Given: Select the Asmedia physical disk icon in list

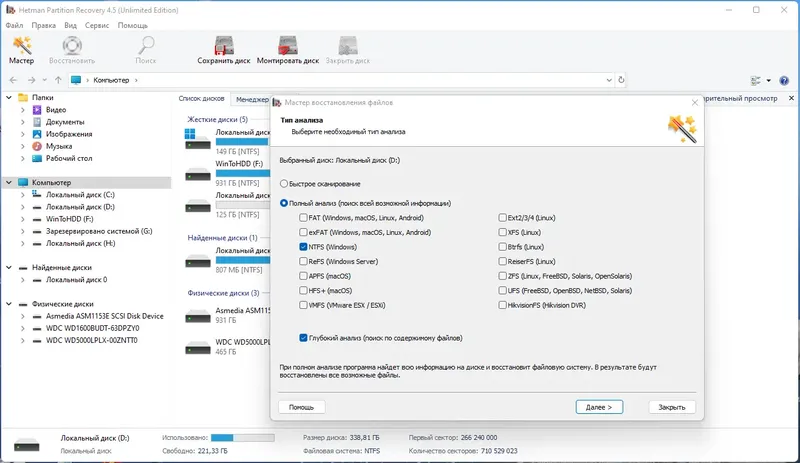Looking at the screenshot, I should click(x=198, y=316).
